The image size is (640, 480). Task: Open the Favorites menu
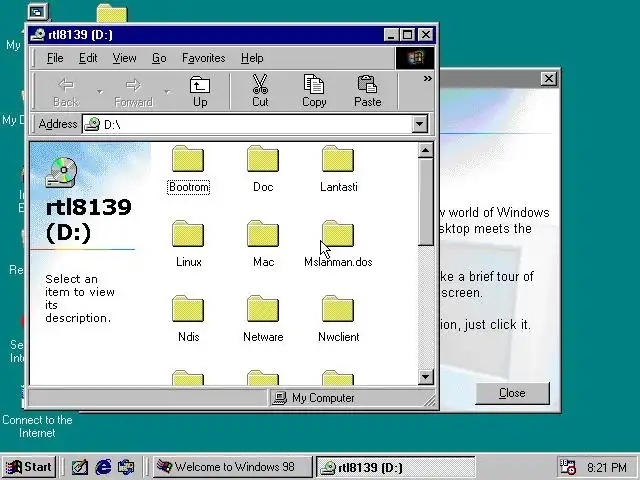tap(204, 58)
